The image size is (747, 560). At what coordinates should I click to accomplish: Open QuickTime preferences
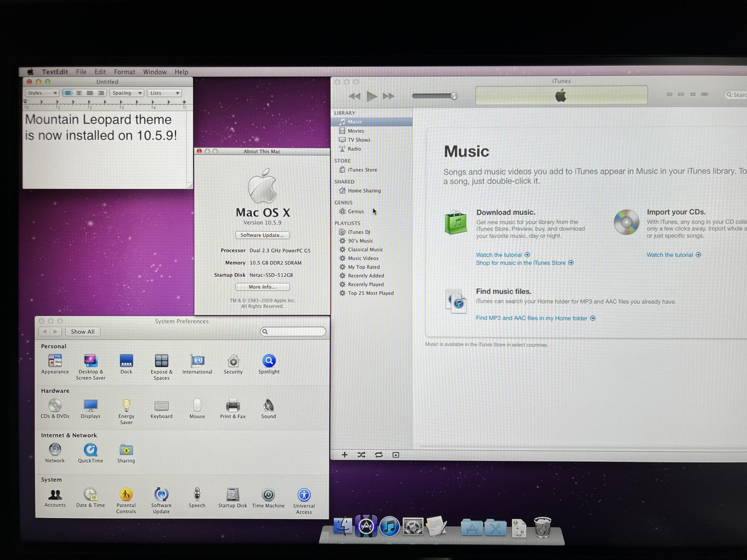90,453
